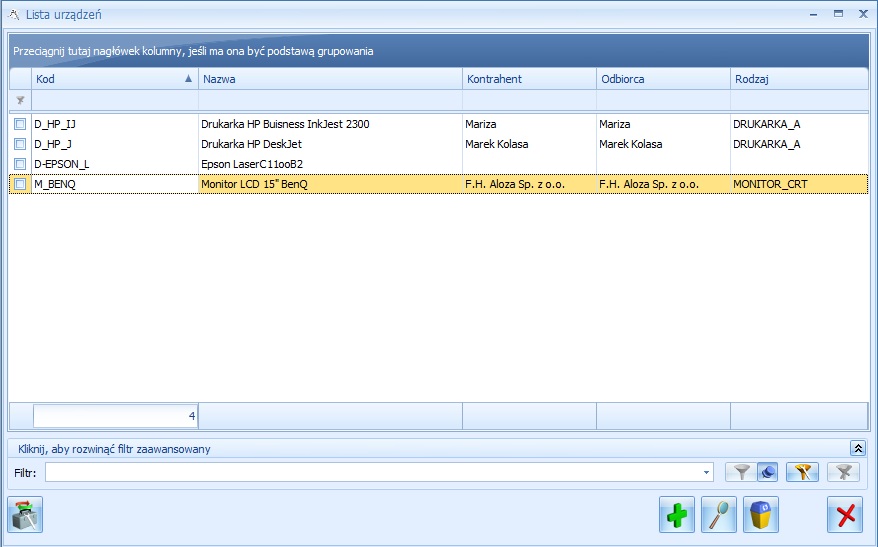Click the D_HP_IJ code cell

(x=115, y=124)
